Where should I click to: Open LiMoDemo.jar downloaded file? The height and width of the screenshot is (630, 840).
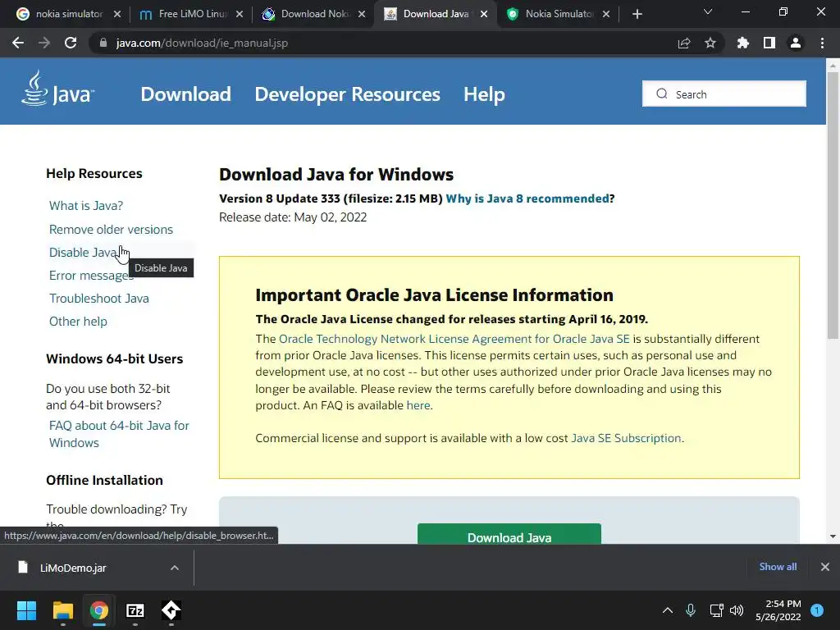(73, 568)
